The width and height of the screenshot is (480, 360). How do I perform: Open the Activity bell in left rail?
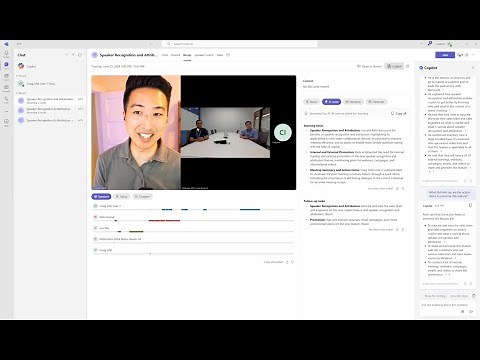6,54
